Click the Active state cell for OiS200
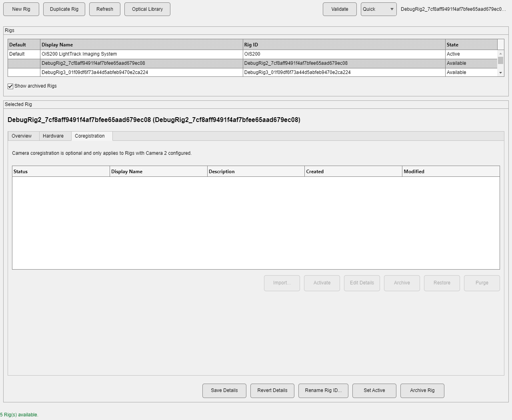512x420 pixels. (x=471, y=54)
